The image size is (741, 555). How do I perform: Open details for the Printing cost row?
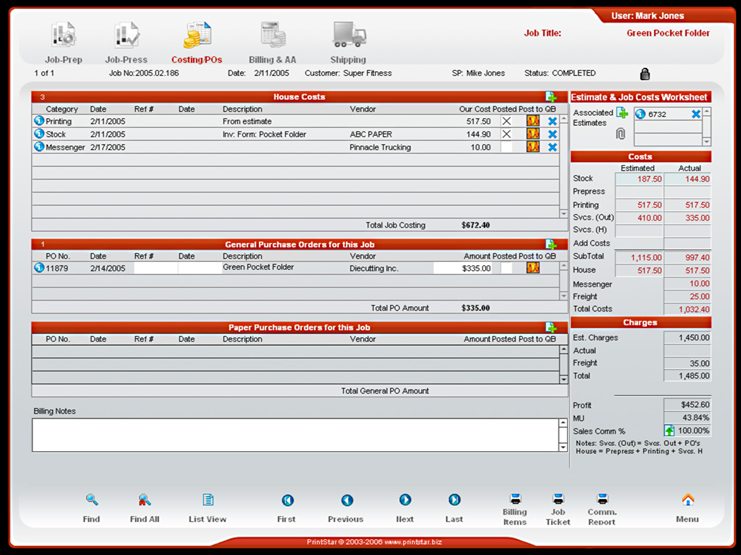pyautogui.click(x=39, y=121)
